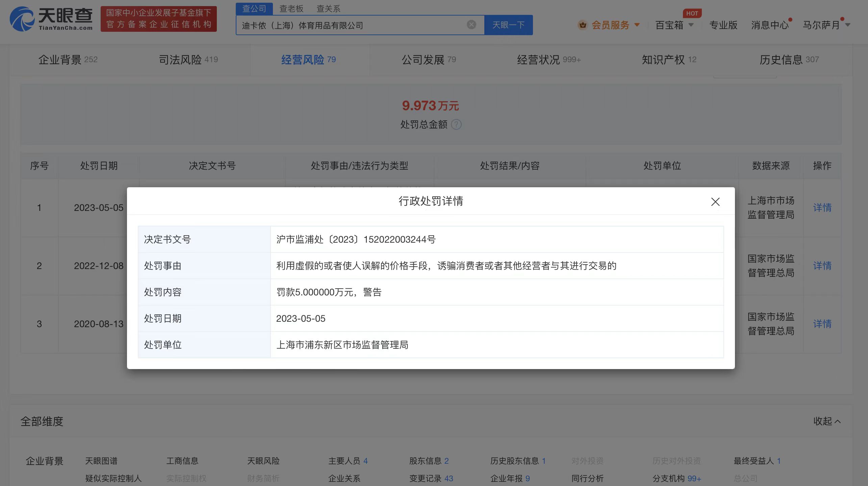The image size is (868, 486).
Task: Select the document number 沪市监浦处〔2023〕152022003244号
Action: (356, 239)
